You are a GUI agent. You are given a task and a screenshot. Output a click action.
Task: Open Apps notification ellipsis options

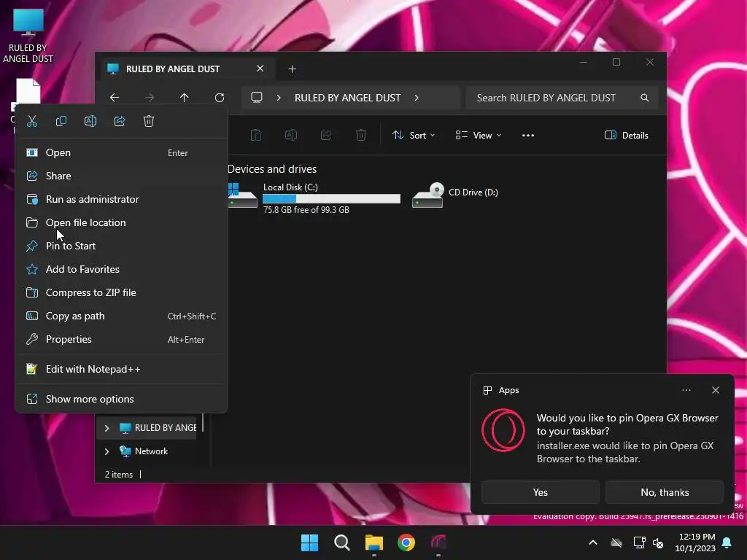point(686,390)
